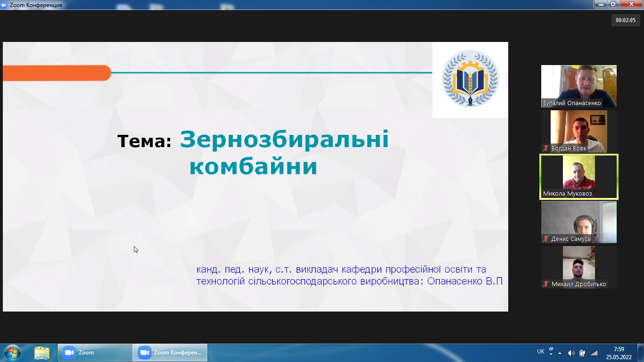Image resolution: width=644 pixels, height=362 pixels.
Task: Click the power plug battery tray icon
Action: [x=582, y=353]
